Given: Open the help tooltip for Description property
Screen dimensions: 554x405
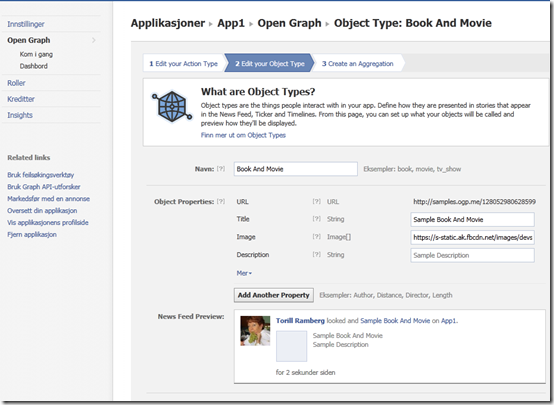Looking at the screenshot, I should 317,254.
